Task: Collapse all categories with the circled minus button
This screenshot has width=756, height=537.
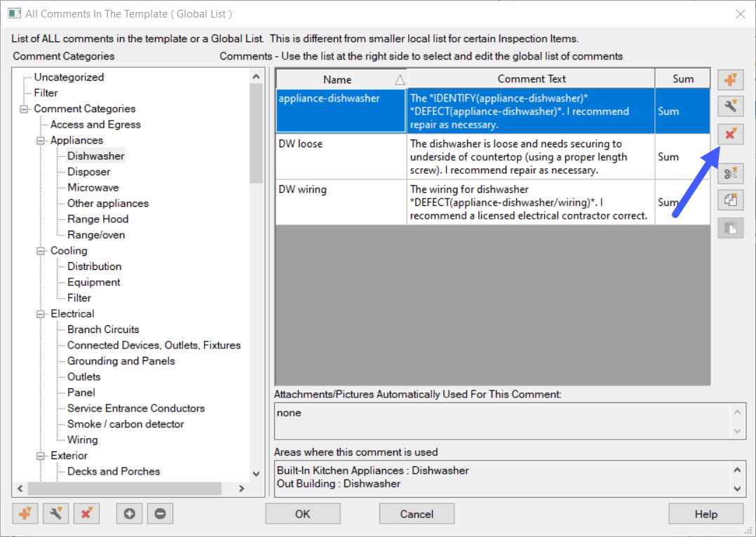Action: pos(160,514)
